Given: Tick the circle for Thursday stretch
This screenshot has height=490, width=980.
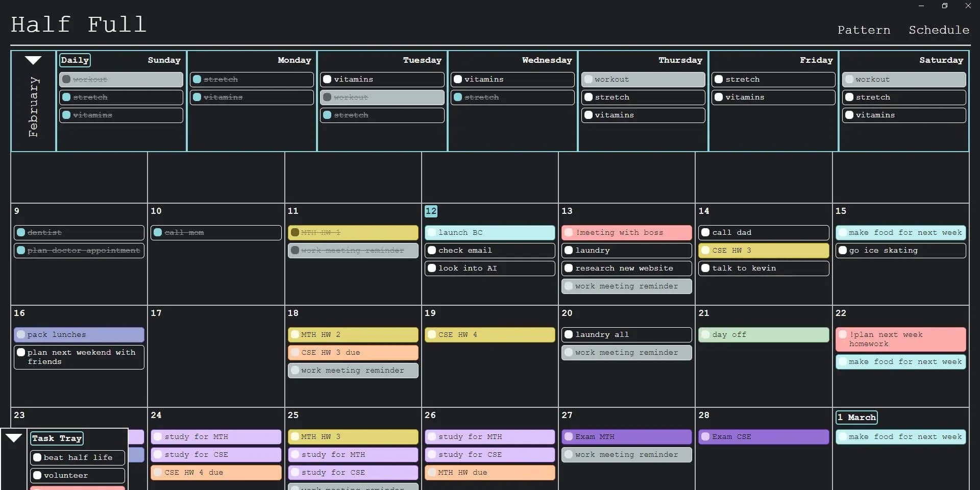Looking at the screenshot, I should [589, 97].
